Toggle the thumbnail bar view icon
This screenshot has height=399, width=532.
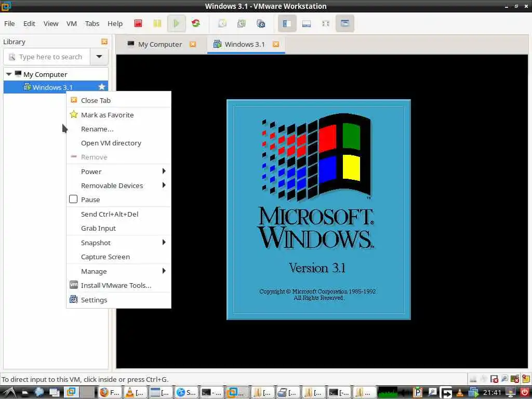[x=307, y=23]
